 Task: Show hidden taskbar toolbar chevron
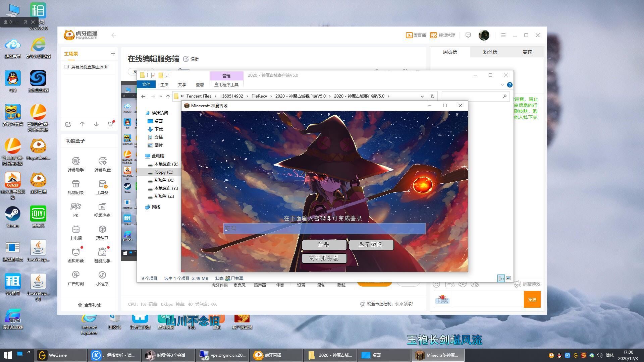29,352
